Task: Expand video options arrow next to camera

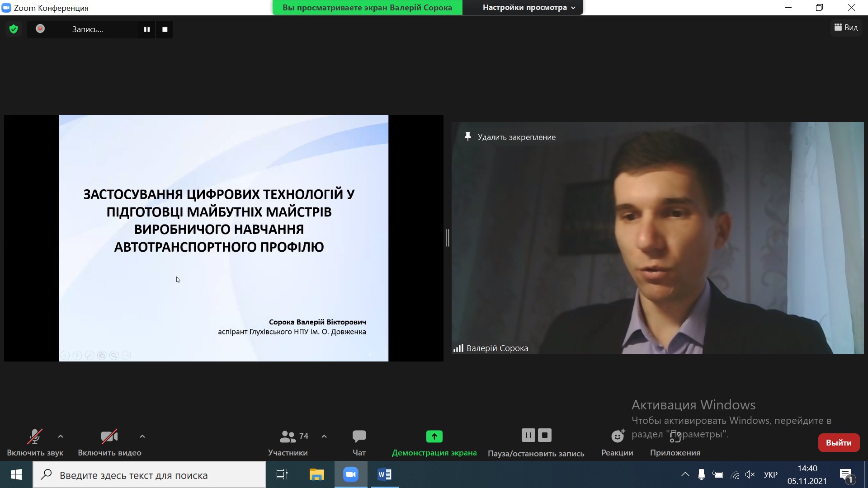Action: click(142, 436)
